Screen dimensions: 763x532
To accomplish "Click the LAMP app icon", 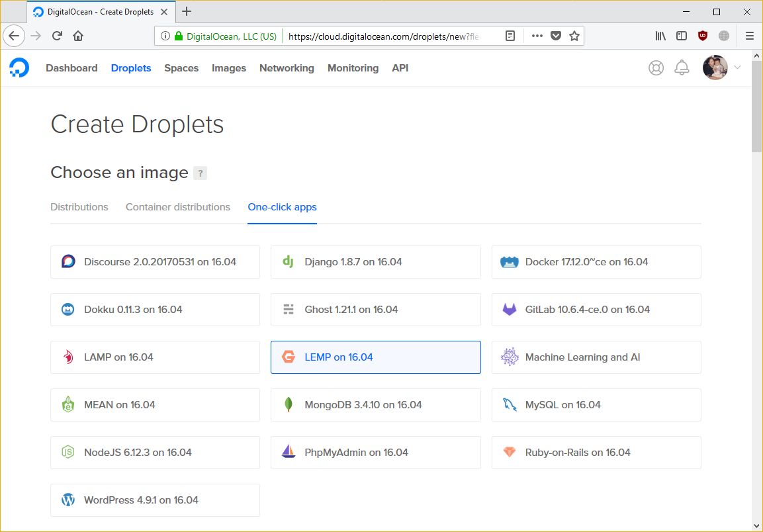I will pos(68,357).
